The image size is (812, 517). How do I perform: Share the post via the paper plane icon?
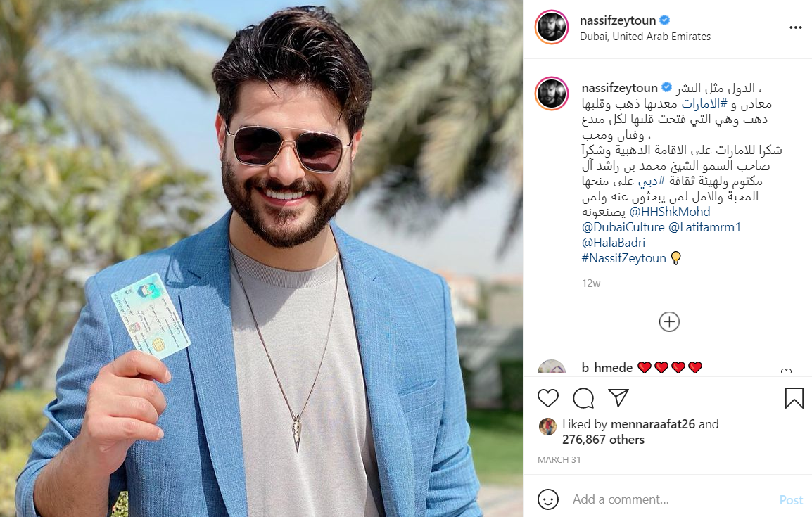coord(618,397)
